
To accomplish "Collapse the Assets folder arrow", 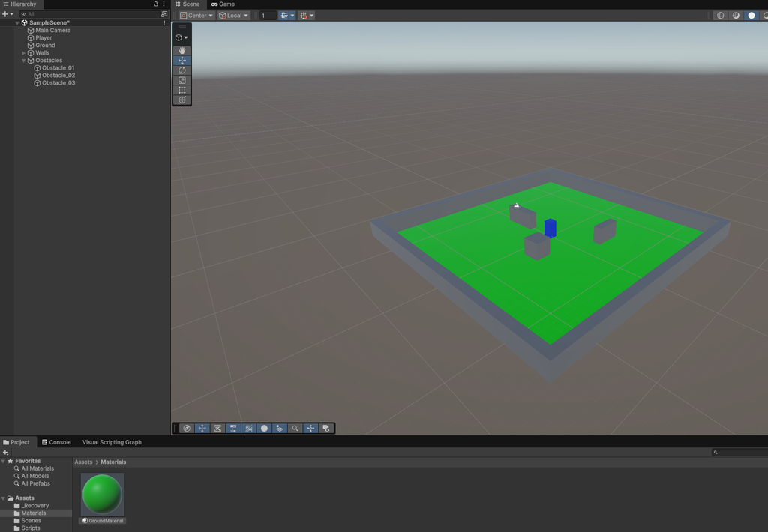I will click(4, 498).
